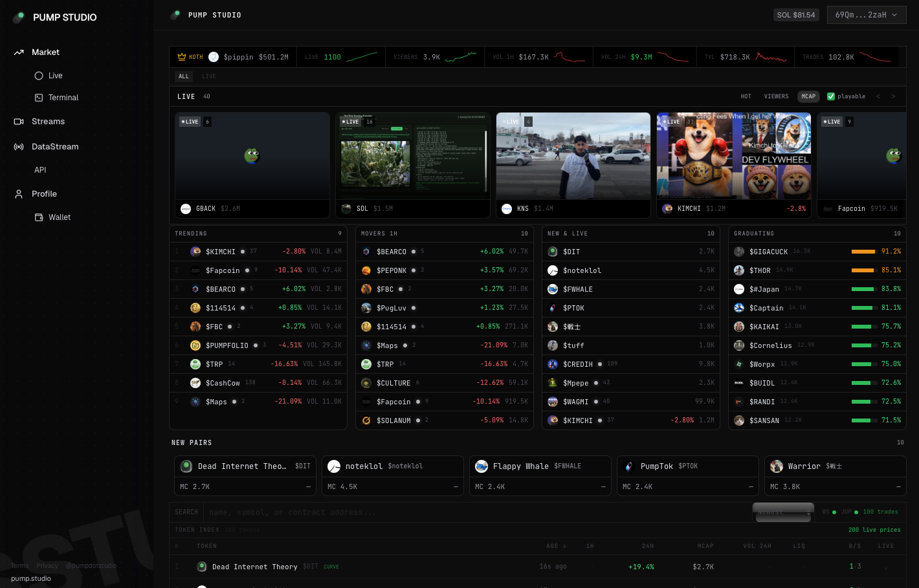The width and height of the screenshot is (919, 588).
Task: Sort by AGE column arrow
Action: point(564,546)
